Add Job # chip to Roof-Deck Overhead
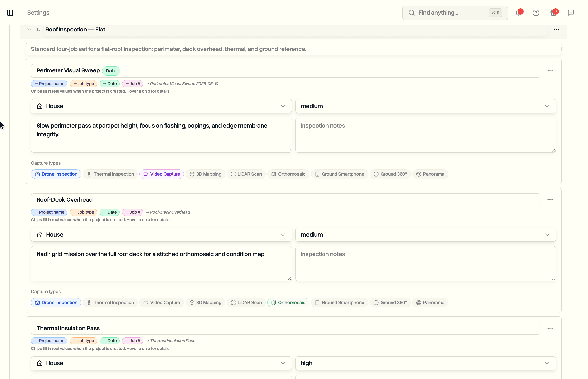This screenshot has height=379, width=588. click(x=133, y=212)
